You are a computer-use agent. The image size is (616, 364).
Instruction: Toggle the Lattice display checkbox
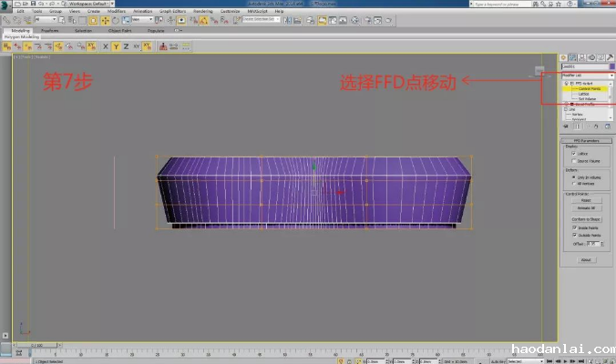pos(573,154)
